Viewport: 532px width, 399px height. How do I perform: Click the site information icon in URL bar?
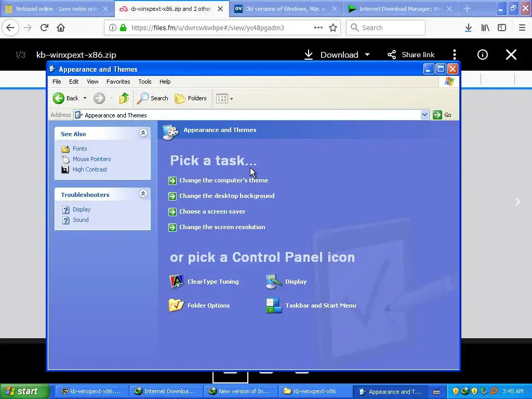pyautogui.click(x=112, y=28)
